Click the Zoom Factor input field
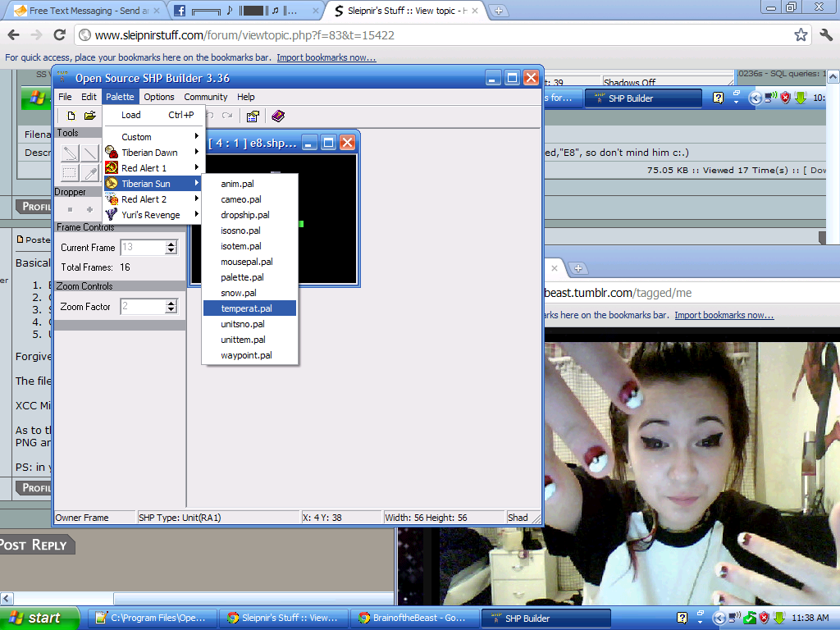 point(143,307)
